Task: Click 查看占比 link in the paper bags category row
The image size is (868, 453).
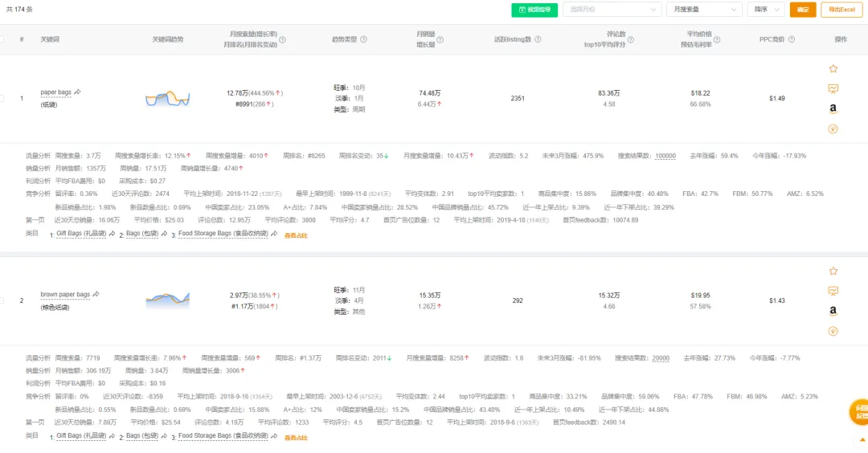Action: point(296,235)
